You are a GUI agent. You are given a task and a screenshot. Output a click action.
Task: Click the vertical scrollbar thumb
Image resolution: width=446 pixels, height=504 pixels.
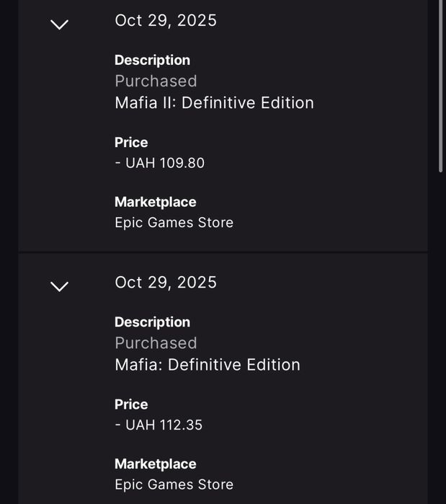pos(441,87)
